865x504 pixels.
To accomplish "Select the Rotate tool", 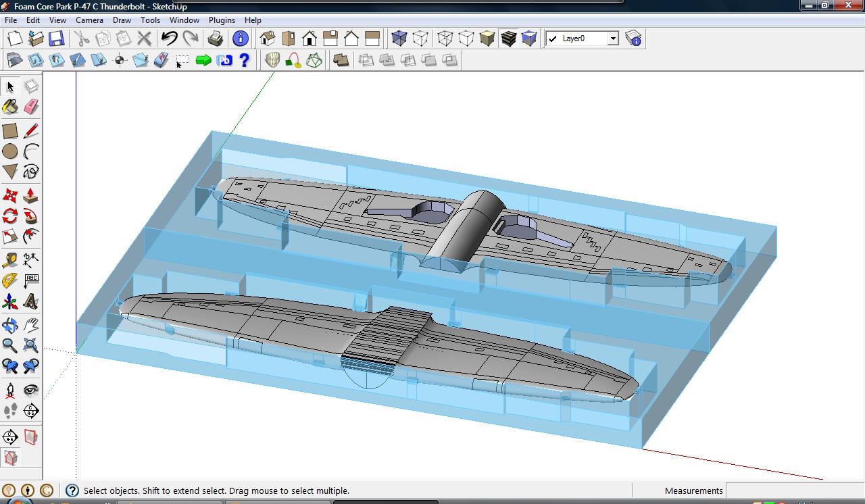I will coord(10,216).
